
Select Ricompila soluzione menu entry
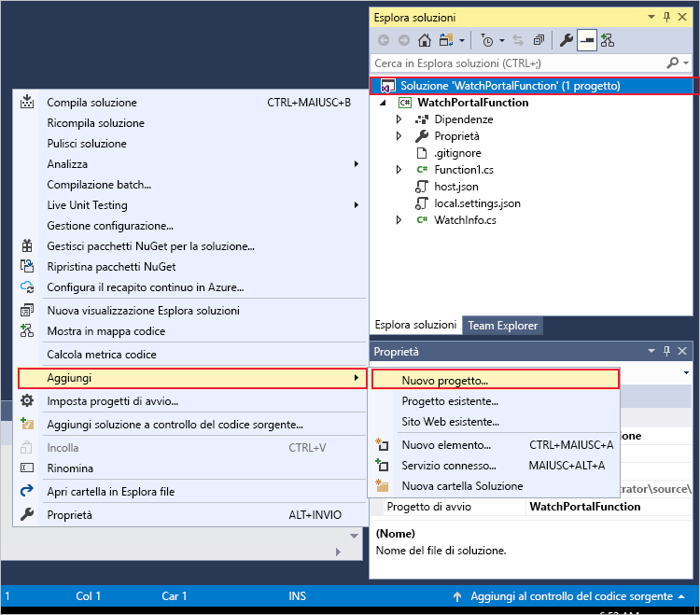tap(191, 123)
